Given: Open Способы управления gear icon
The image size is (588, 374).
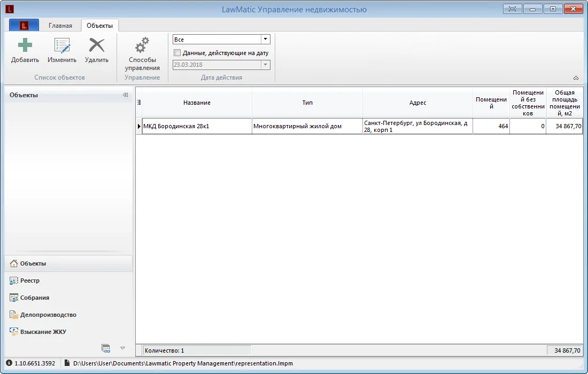Looking at the screenshot, I should [142, 45].
